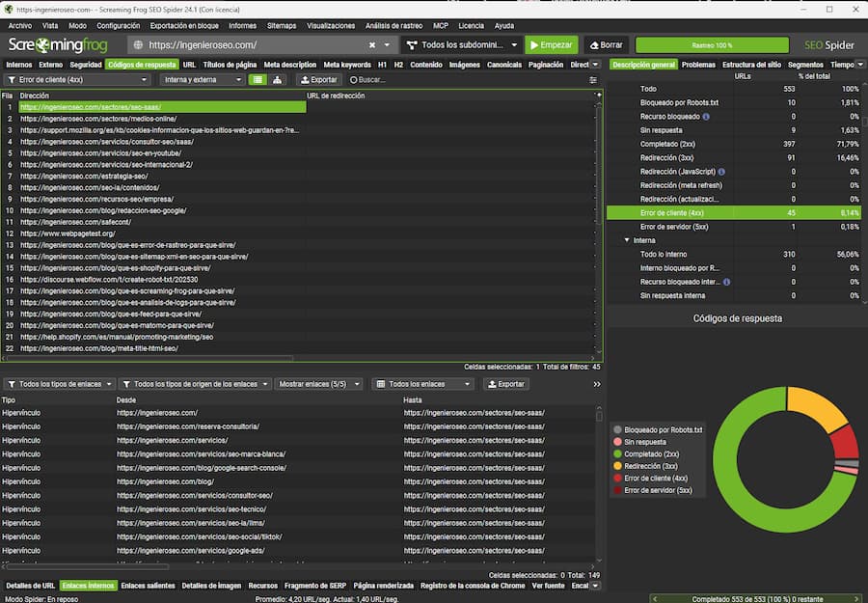Open the Ver fuente tab
Viewport: 868px width, 603px height.
[x=548, y=586]
